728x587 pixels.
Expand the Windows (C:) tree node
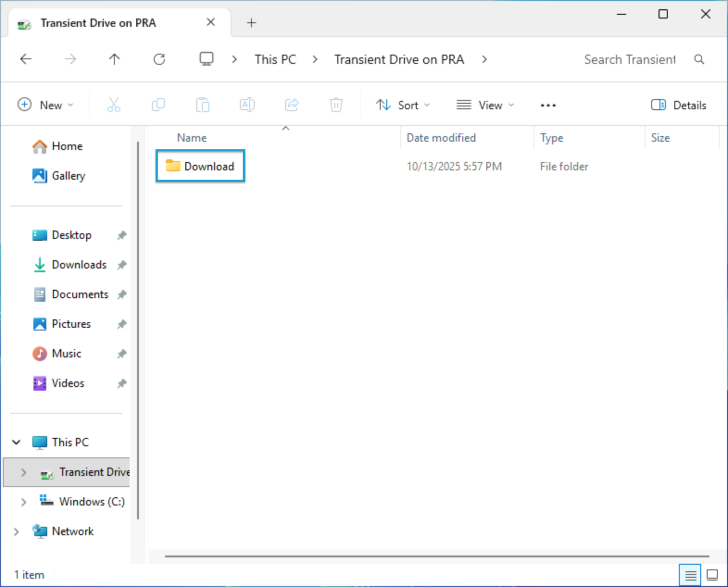(x=24, y=502)
